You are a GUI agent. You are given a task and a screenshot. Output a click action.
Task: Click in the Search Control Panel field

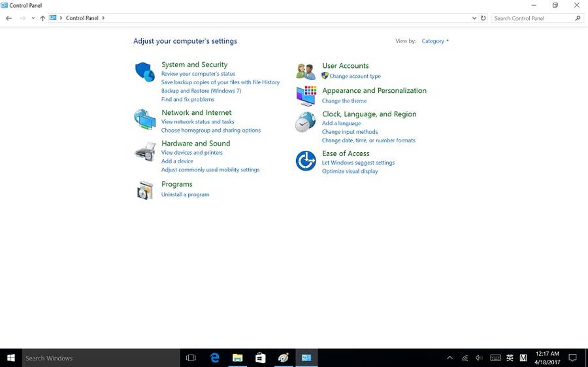(x=533, y=18)
